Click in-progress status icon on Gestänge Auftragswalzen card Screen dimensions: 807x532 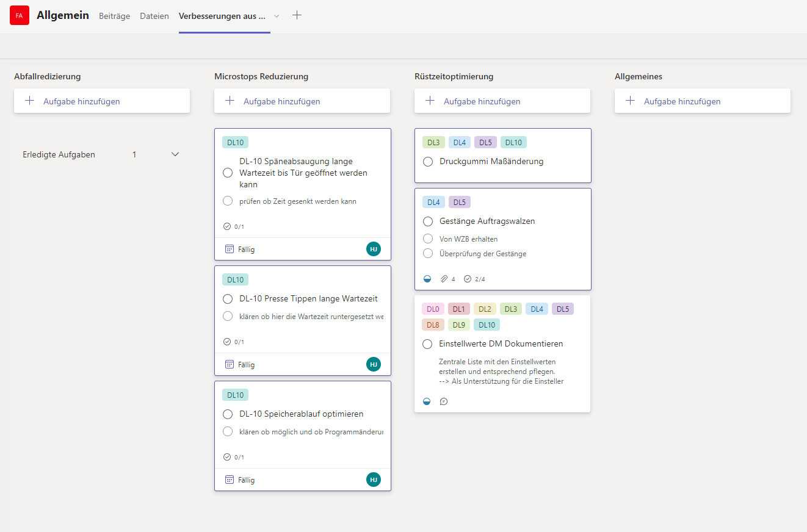tap(427, 279)
